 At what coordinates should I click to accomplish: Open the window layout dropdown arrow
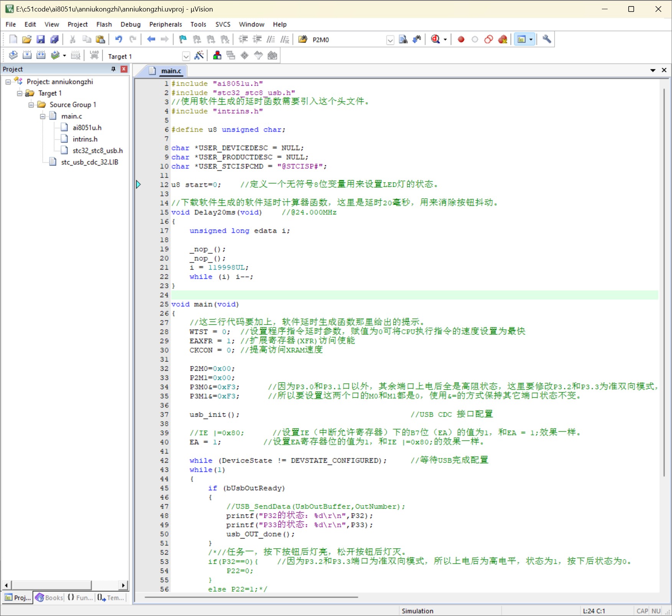[531, 39]
